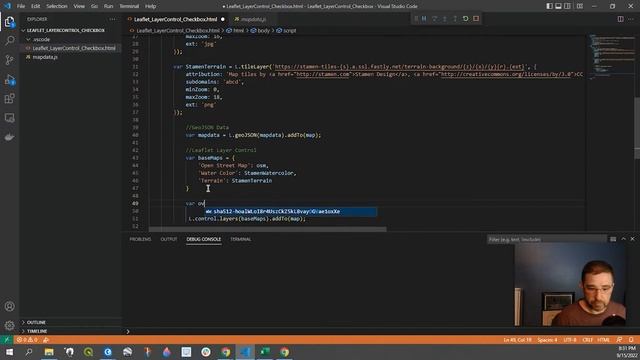
Task: Customize layout icon in title bar
Action: click(x=580, y=6)
